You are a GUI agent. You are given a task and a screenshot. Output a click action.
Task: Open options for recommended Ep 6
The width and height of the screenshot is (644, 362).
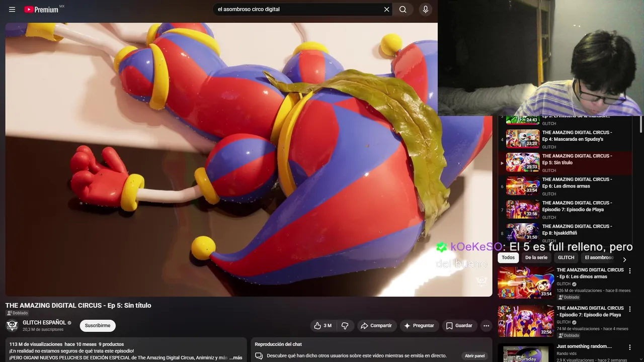tap(629, 271)
